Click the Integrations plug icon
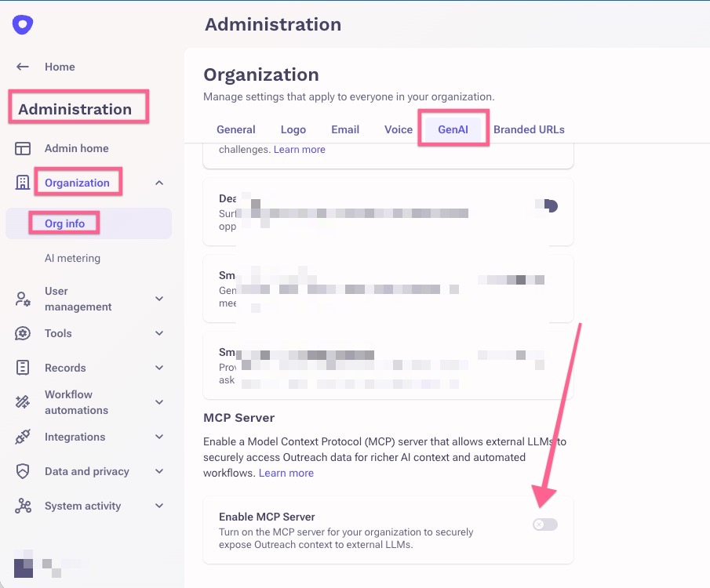This screenshot has width=710, height=588. tap(23, 437)
